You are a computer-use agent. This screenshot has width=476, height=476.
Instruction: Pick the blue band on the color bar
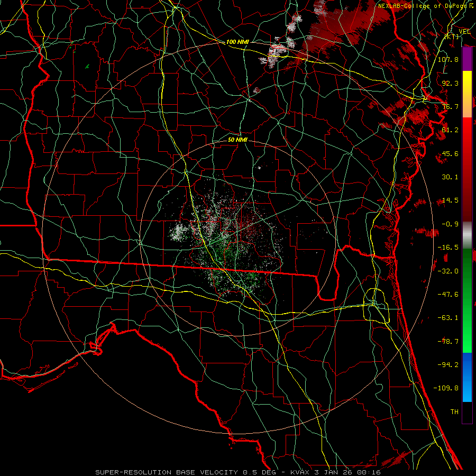[x=467, y=377]
